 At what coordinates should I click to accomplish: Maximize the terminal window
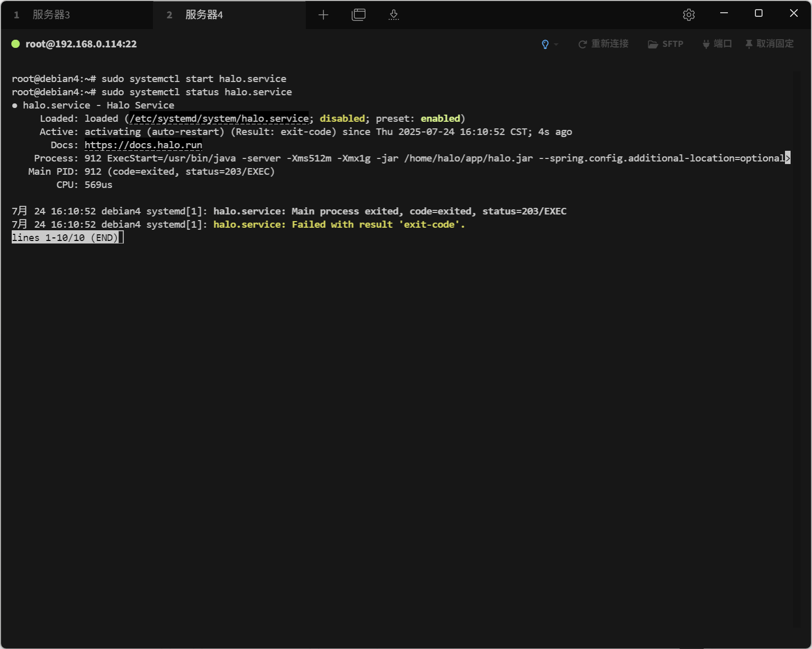click(x=758, y=13)
